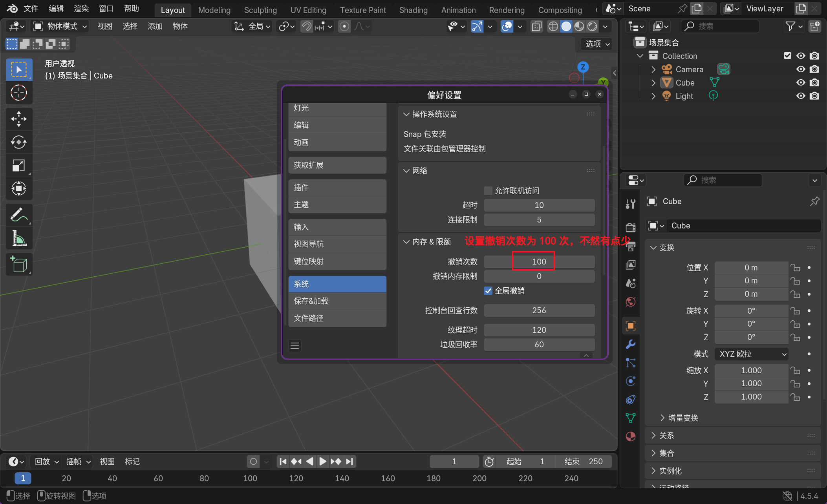
Task: Enable the 允许联机访问 checkbox
Action: tap(488, 191)
